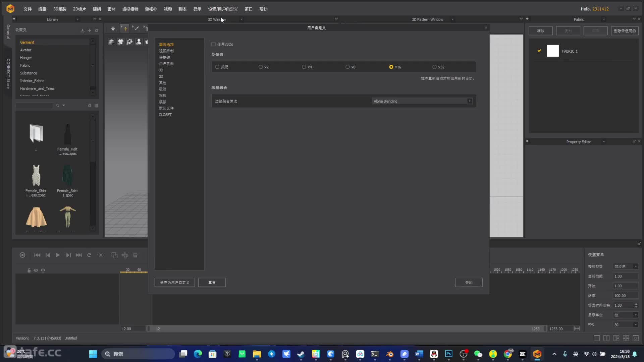Click the record button in animation timeline
The image size is (644, 362).
[22, 255]
